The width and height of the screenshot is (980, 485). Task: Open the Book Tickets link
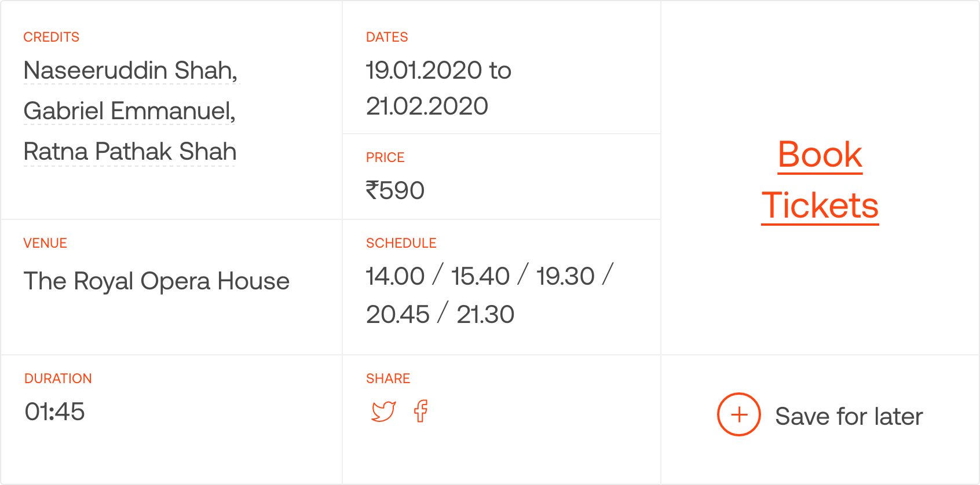click(x=820, y=179)
